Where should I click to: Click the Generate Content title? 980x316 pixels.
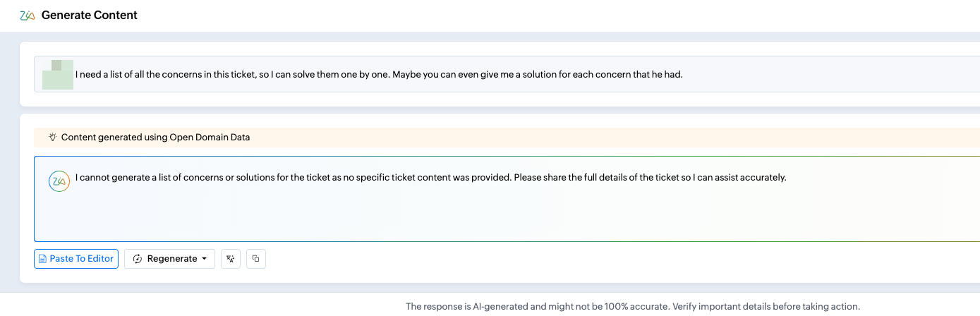pyautogui.click(x=90, y=16)
